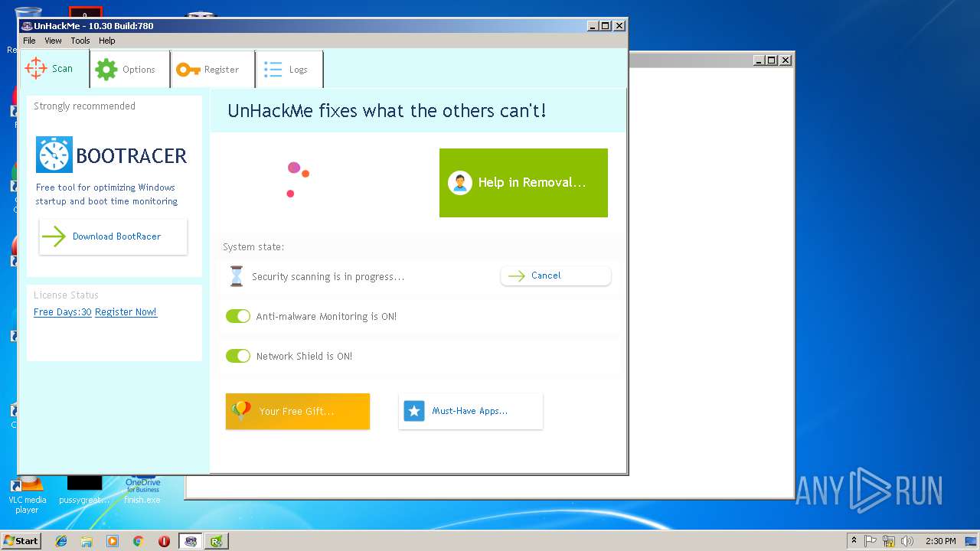Screen dimensions: 980x551
Task: Click the Free Days:30 link
Action: point(63,312)
